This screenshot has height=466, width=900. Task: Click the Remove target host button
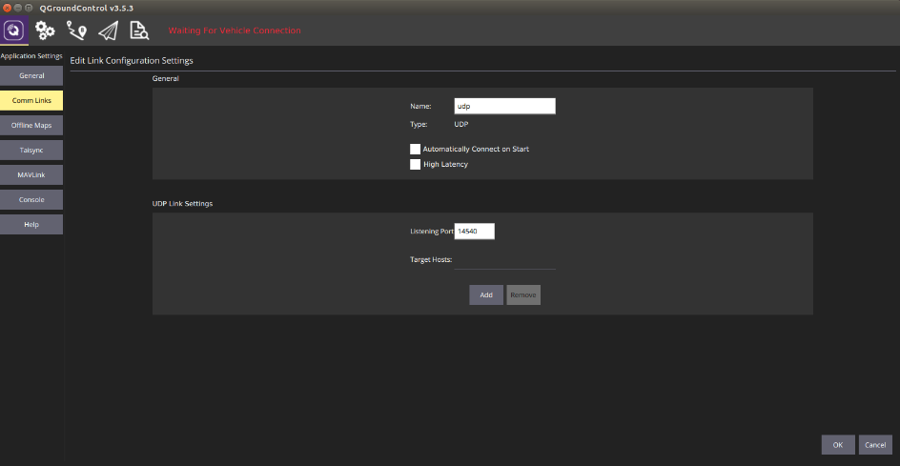[x=523, y=295]
